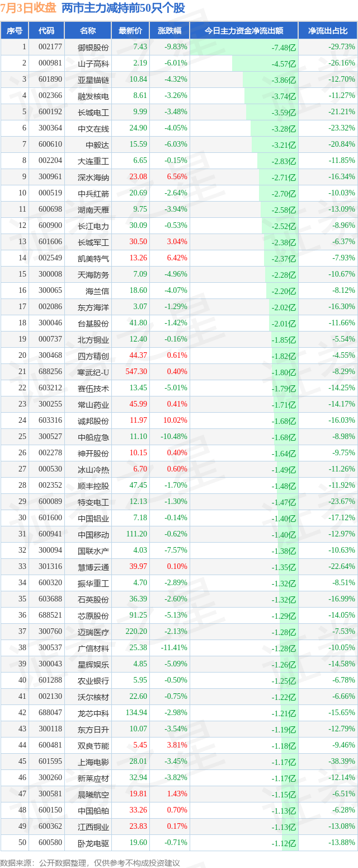Select stock name 特变电工
This screenshot has width=358, height=868.
click(x=93, y=502)
